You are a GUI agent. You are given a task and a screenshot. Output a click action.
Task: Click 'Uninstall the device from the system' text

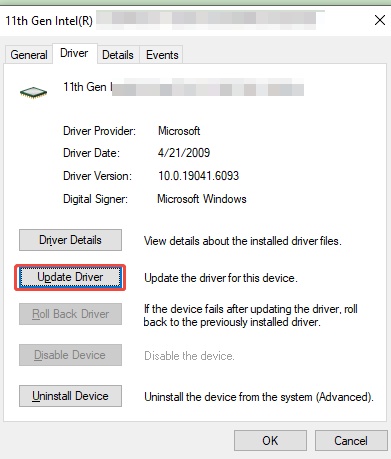click(x=259, y=397)
